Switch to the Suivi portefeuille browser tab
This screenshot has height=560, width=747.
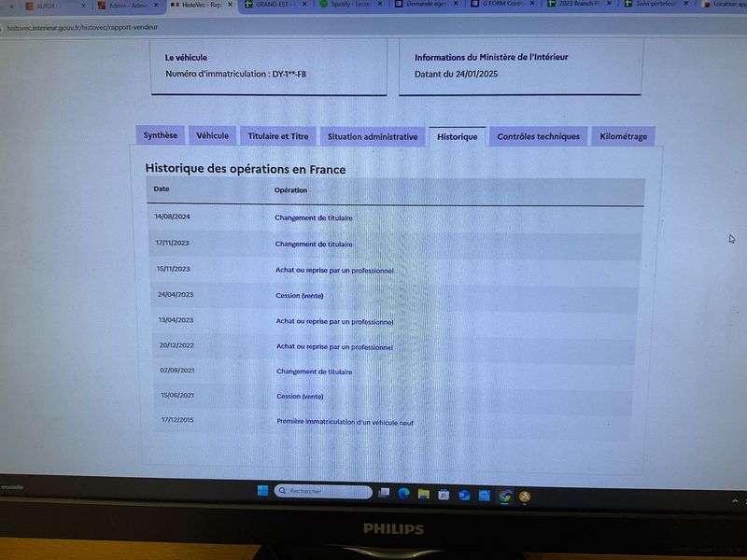tap(654, 4)
